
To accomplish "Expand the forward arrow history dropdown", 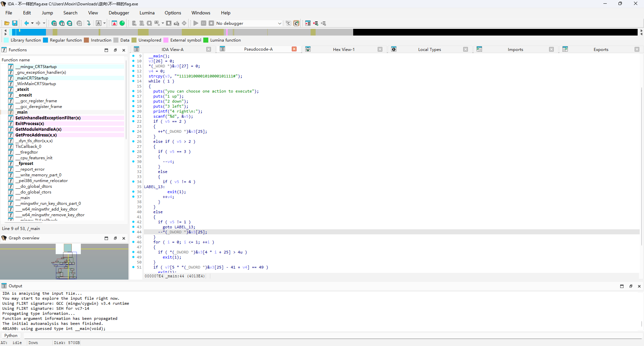I will pos(44,23).
